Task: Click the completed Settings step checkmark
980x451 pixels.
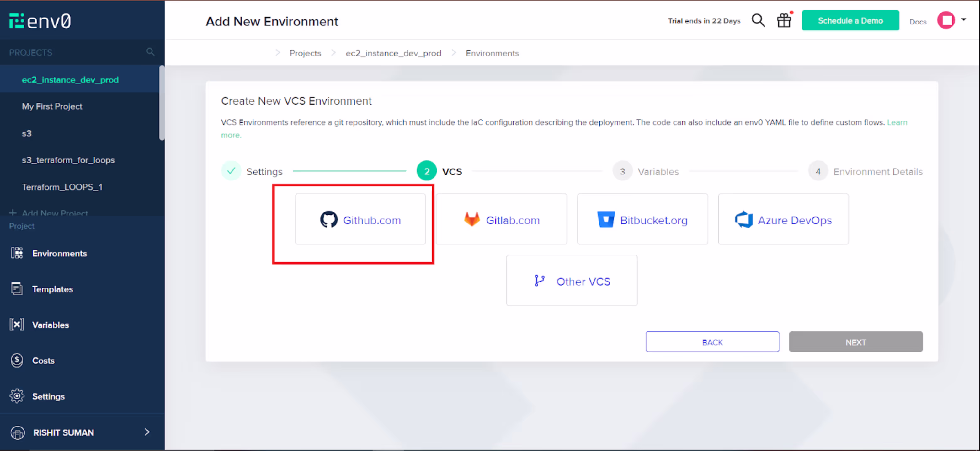Action: tap(231, 171)
